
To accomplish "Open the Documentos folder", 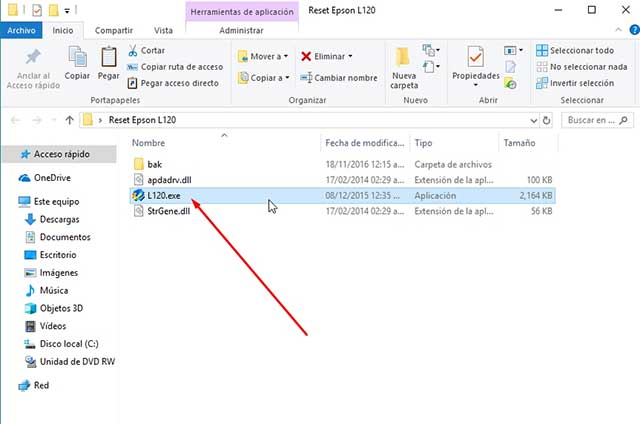I will (x=58, y=237).
